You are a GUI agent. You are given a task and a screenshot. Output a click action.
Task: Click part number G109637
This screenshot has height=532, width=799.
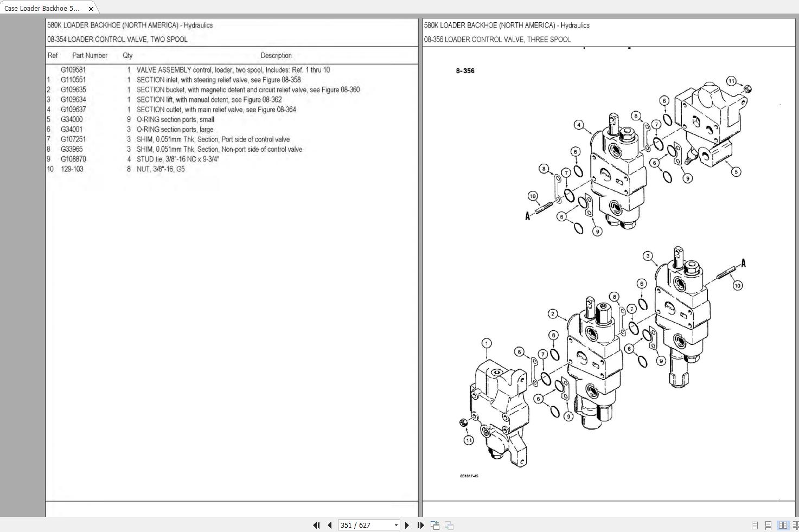click(73, 110)
